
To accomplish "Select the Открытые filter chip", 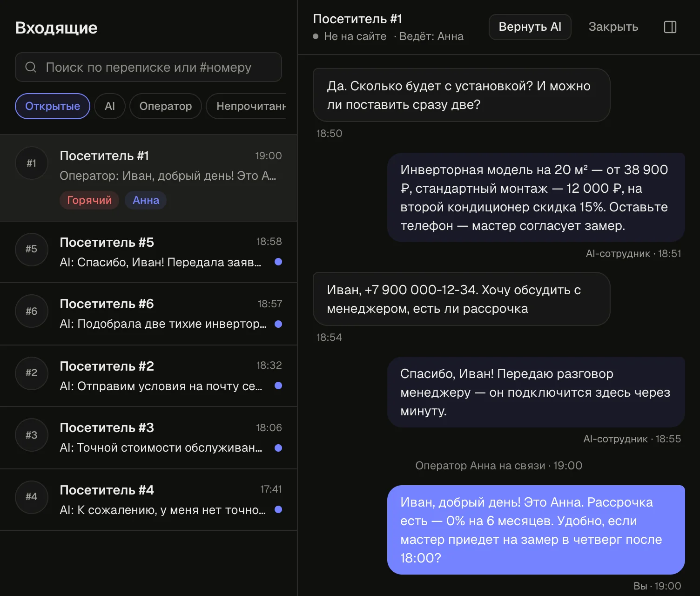I will point(53,106).
